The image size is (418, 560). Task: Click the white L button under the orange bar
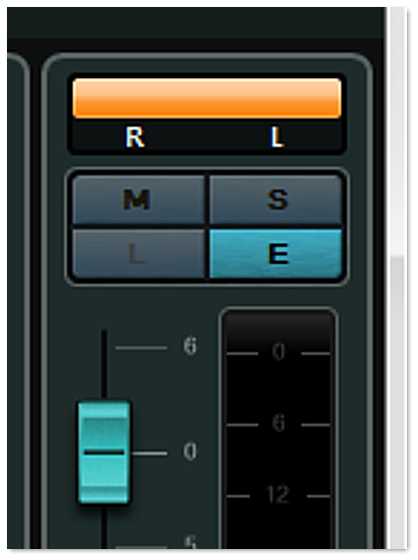[x=277, y=137]
